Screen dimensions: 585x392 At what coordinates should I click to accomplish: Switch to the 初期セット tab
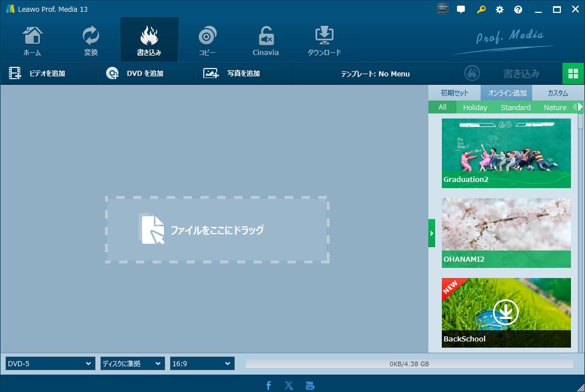coord(454,93)
